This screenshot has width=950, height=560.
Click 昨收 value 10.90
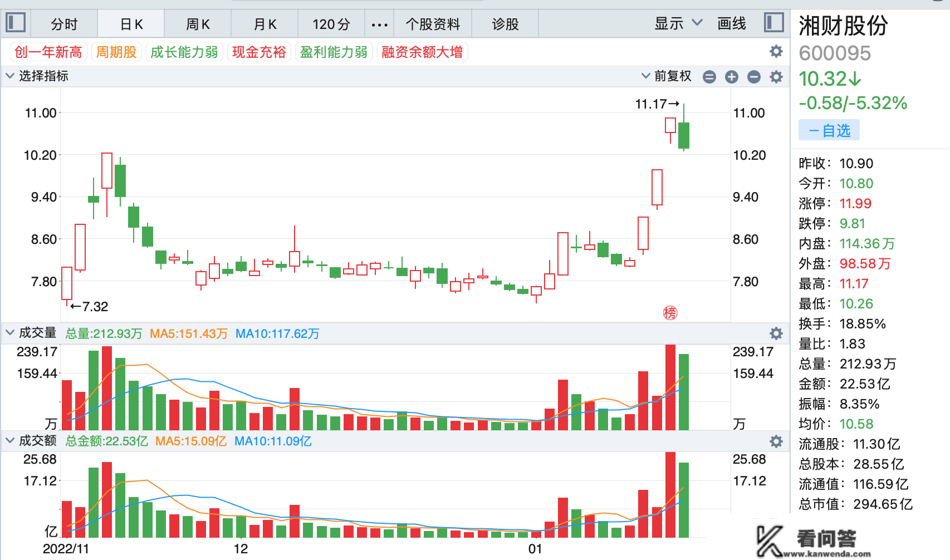[856, 164]
